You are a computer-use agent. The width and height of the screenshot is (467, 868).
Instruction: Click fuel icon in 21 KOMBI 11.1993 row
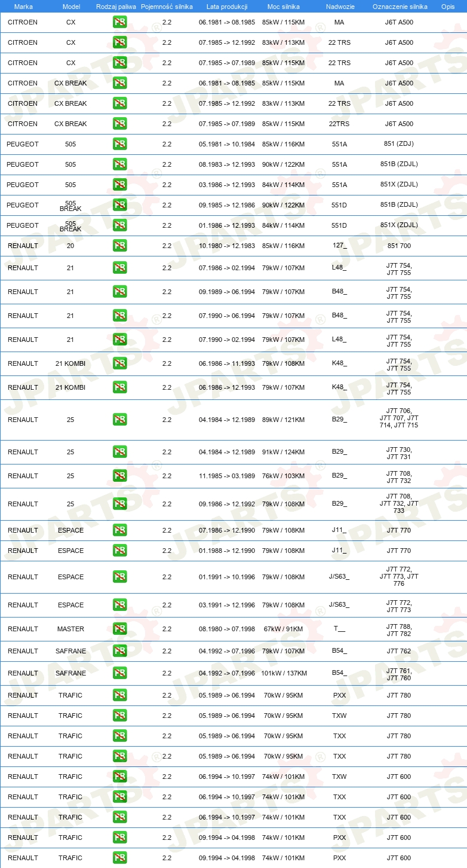[119, 363]
